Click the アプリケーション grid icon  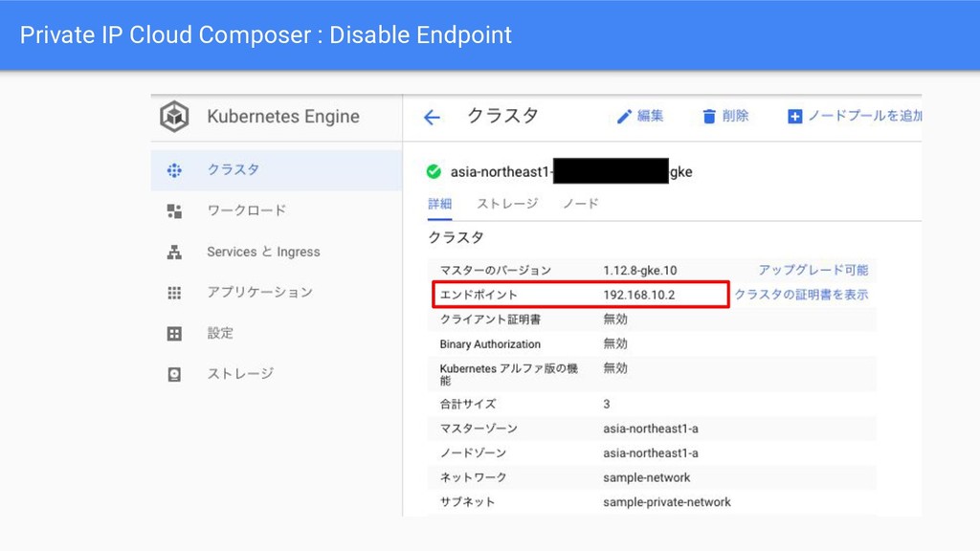(x=174, y=293)
